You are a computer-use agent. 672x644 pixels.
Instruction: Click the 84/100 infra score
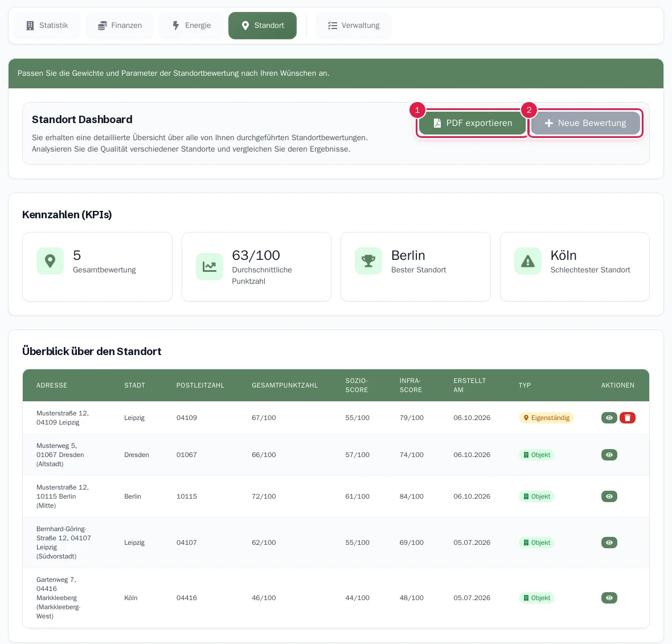tap(411, 496)
